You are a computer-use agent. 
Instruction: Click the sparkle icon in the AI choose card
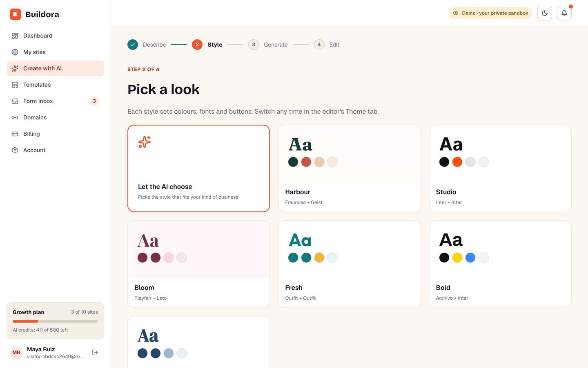[x=145, y=142]
